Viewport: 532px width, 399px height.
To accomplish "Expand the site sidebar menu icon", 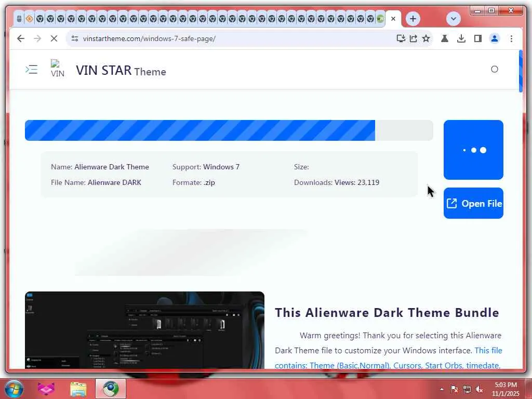I will 32,70.
